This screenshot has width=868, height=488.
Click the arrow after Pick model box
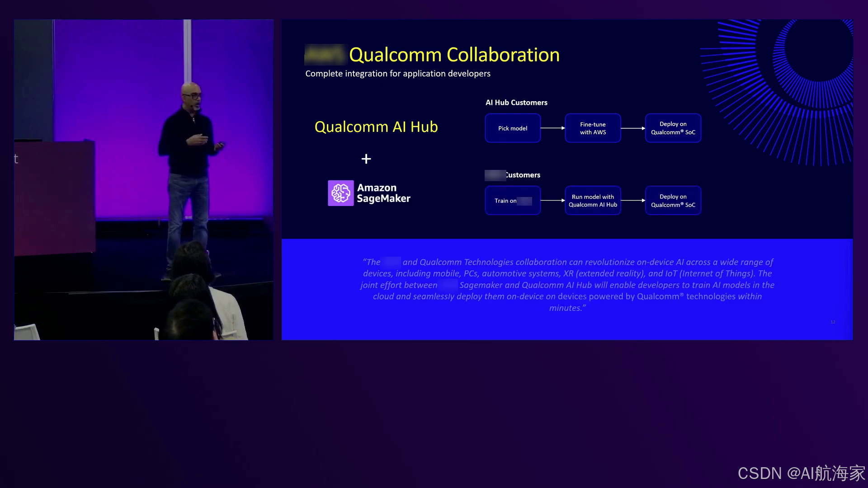[552, 128]
